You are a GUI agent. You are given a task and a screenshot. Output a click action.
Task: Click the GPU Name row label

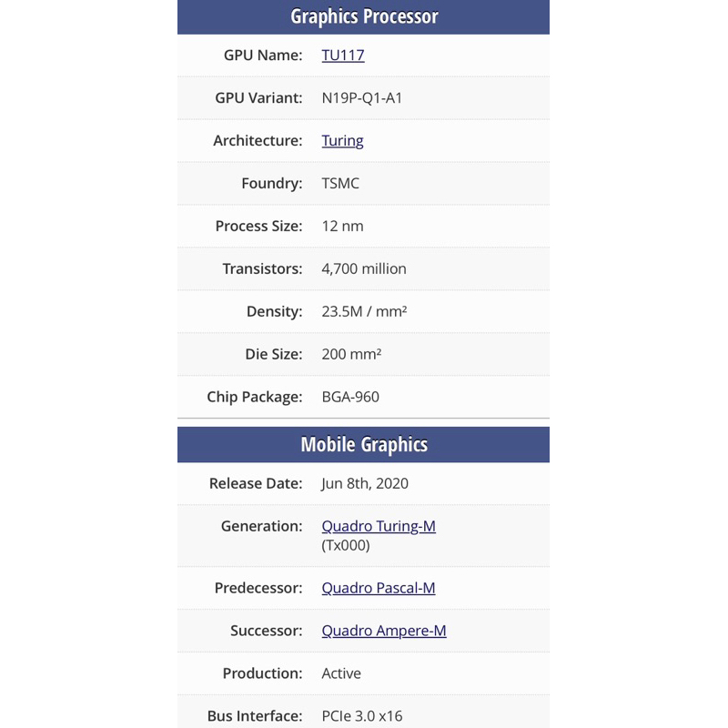click(x=262, y=56)
